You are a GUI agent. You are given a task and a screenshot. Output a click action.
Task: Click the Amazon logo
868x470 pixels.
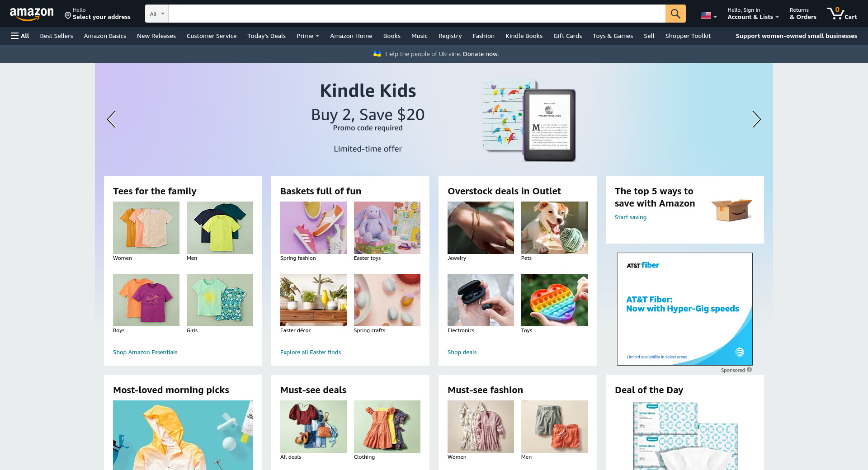point(32,14)
